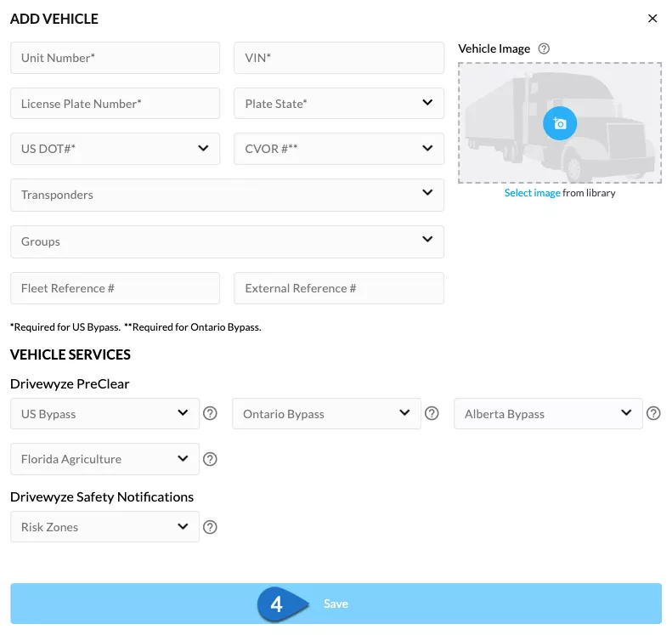Click the Fleet Reference # field
The height and width of the screenshot is (635, 672).
click(x=115, y=288)
